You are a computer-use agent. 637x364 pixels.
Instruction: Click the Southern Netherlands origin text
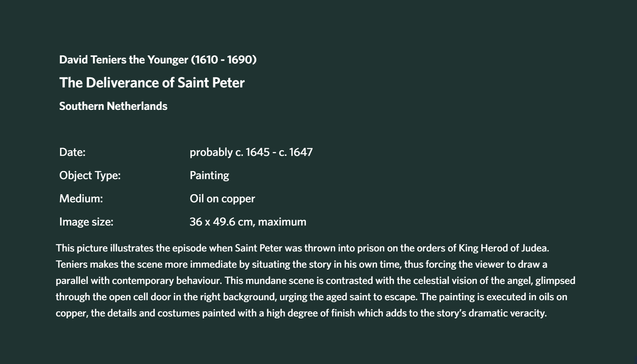pos(113,106)
